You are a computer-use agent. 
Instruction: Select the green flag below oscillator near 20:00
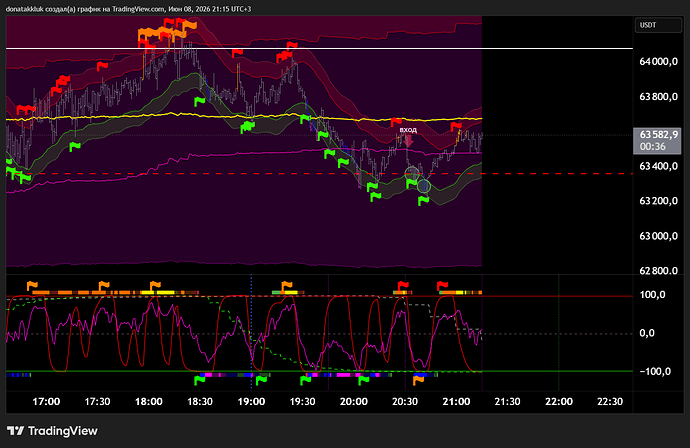click(363, 380)
